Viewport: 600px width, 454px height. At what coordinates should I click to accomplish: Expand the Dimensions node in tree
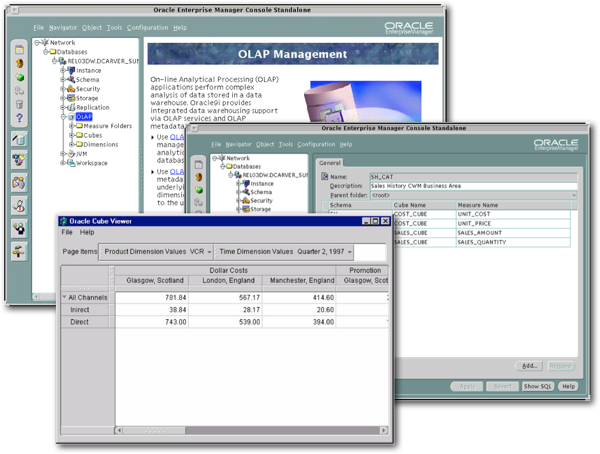pyautogui.click(x=72, y=144)
